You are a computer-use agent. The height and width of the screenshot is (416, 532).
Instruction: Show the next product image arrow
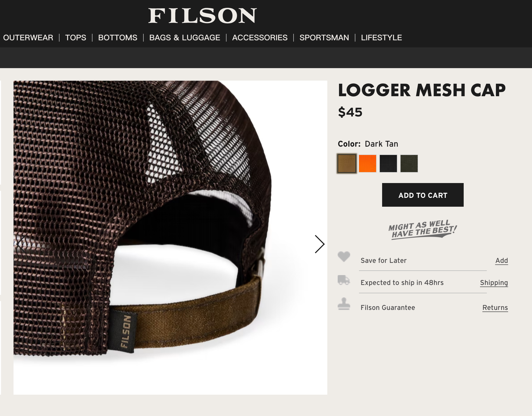(x=320, y=244)
